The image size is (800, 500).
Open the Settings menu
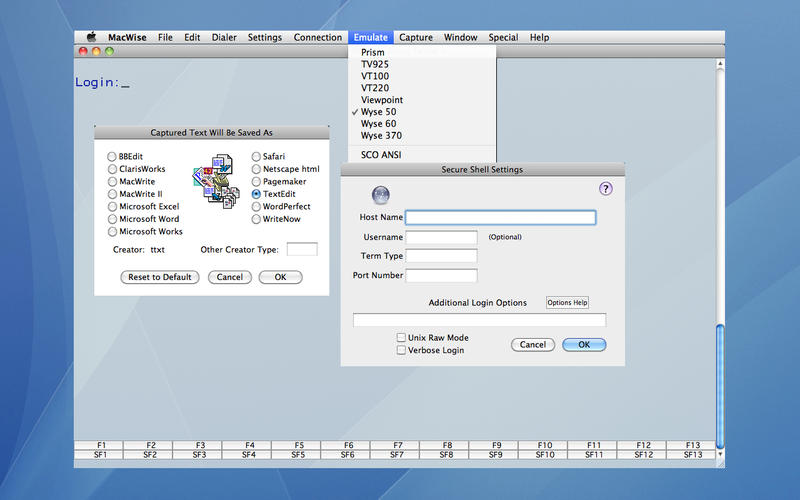(265, 37)
